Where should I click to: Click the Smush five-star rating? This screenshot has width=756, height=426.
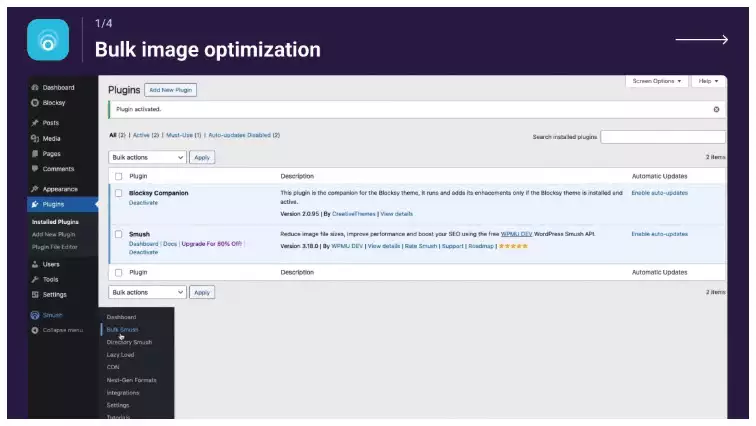(513, 246)
